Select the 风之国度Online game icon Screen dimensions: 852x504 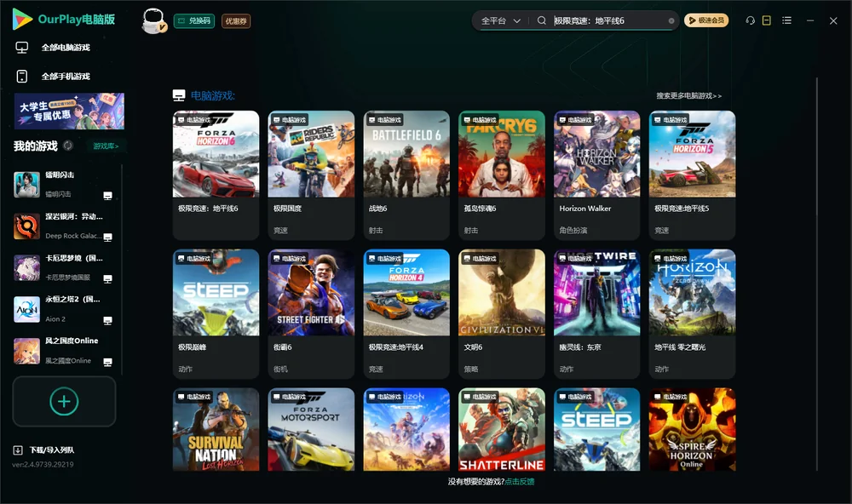(x=26, y=351)
